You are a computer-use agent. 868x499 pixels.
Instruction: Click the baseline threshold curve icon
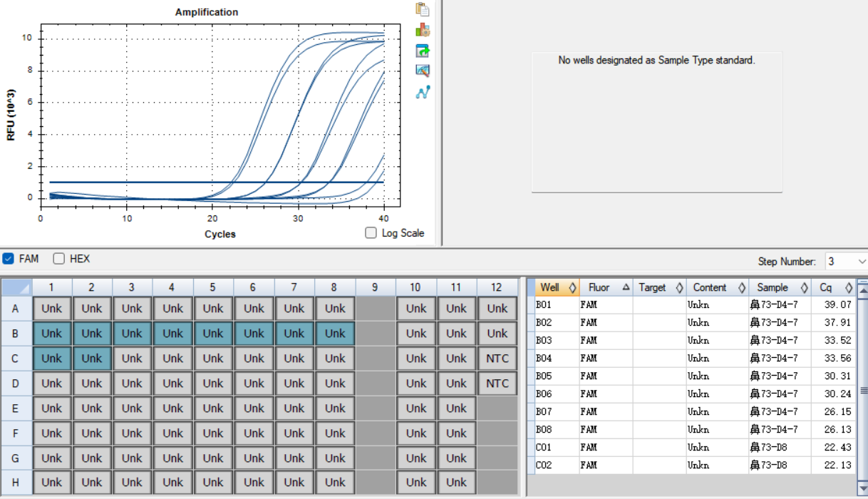click(x=423, y=92)
